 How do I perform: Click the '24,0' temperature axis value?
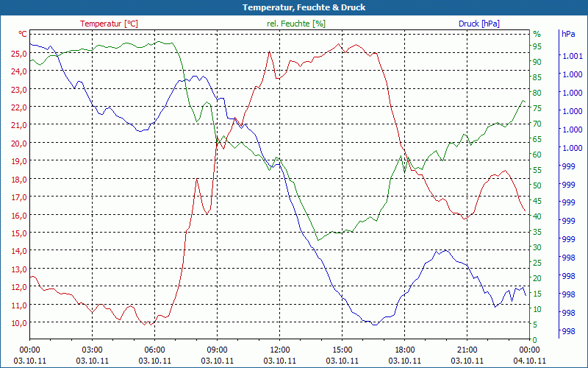point(19,71)
